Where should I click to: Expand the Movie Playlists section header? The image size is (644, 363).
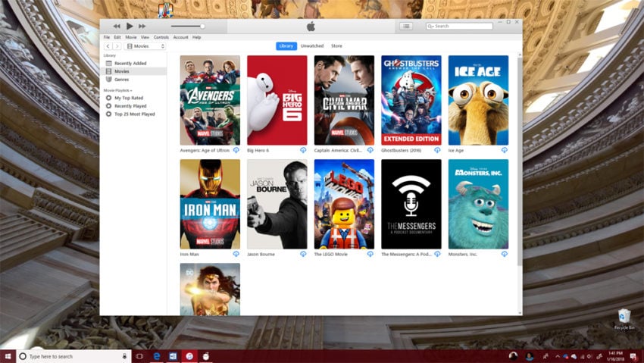(x=117, y=90)
